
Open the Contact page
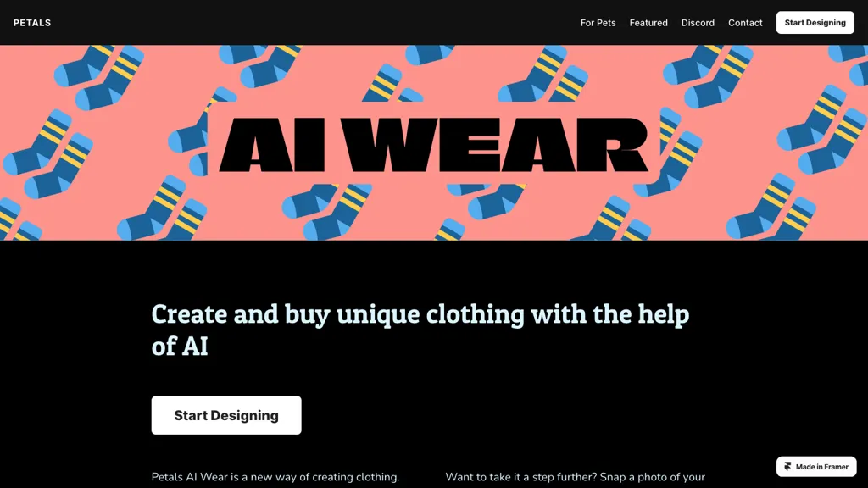tap(745, 23)
